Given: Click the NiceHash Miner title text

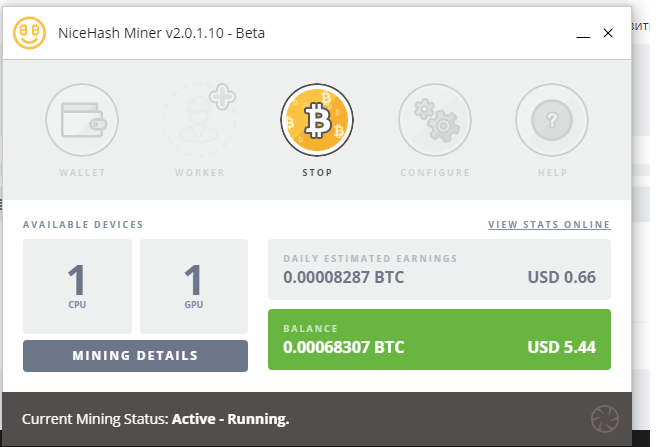Looking at the screenshot, I should tap(162, 33).
